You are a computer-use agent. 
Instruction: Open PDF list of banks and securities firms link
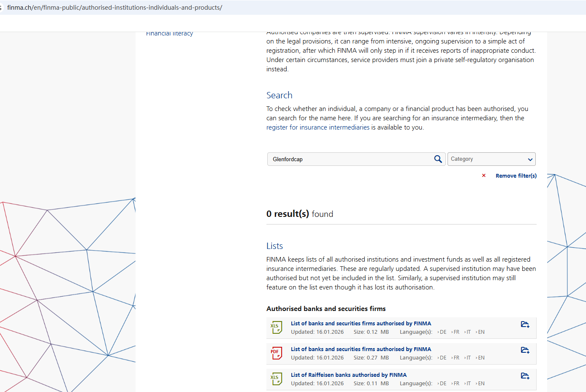point(361,349)
